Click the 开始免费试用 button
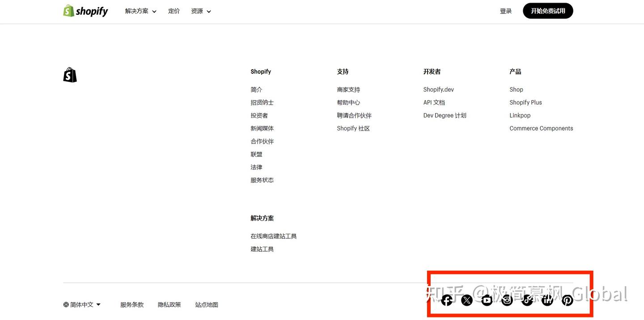The width and height of the screenshot is (644, 320). pos(548,11)
